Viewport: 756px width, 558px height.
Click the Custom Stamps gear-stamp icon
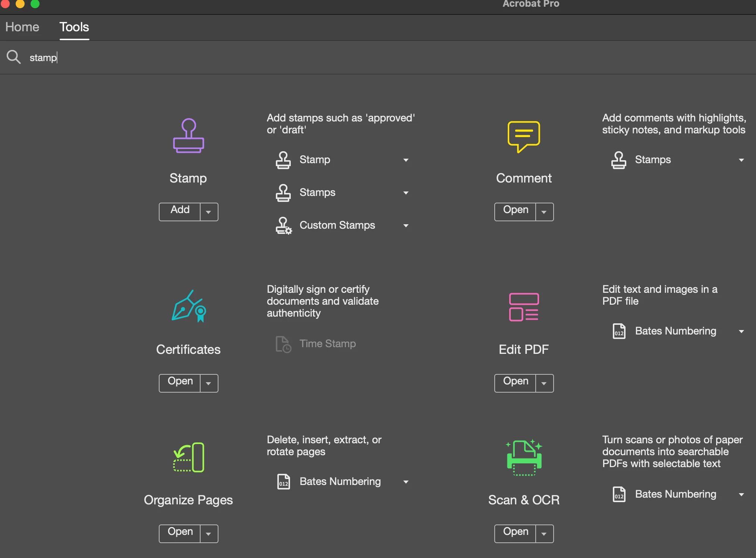click(283, 225)
